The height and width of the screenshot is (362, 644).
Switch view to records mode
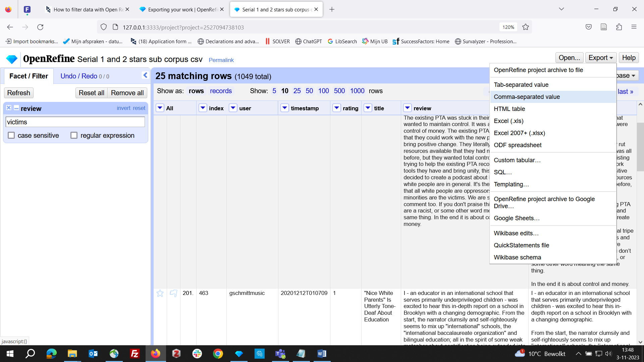(x=221, y=91)
